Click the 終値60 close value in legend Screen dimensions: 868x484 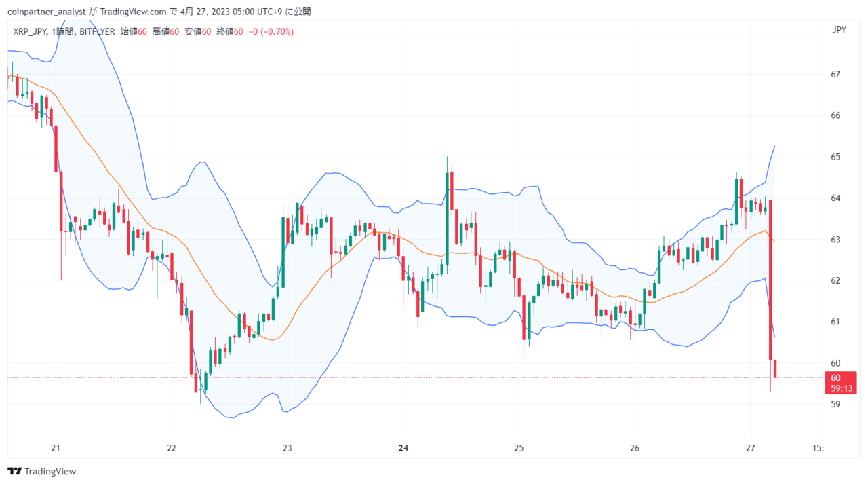pyautogui.click(x=230, y=31)
